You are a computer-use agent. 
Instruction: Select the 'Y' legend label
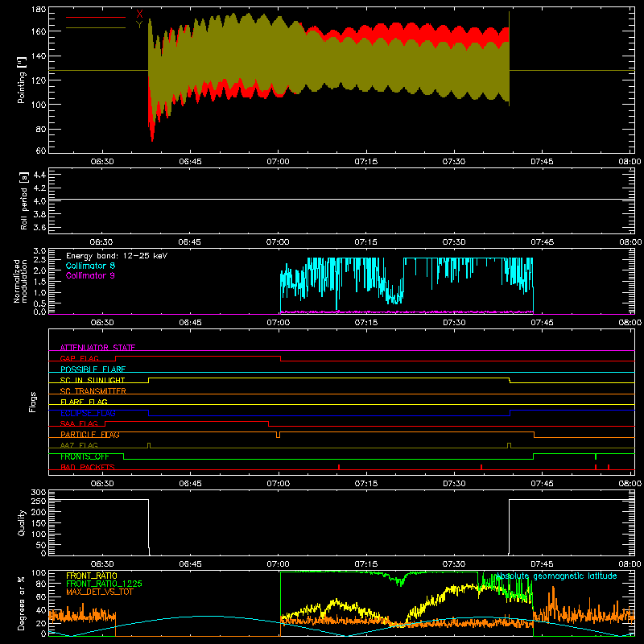coord(139,25)
